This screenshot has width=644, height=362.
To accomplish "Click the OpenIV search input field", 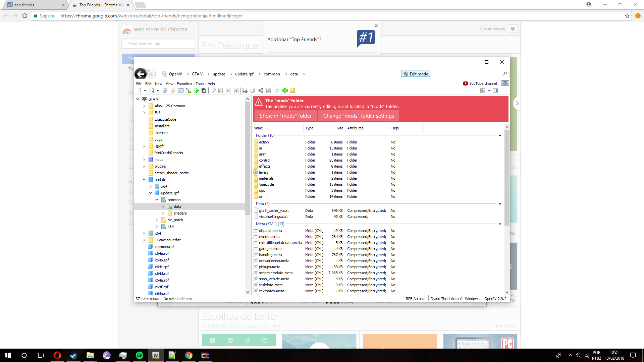I will click(468, 74).
